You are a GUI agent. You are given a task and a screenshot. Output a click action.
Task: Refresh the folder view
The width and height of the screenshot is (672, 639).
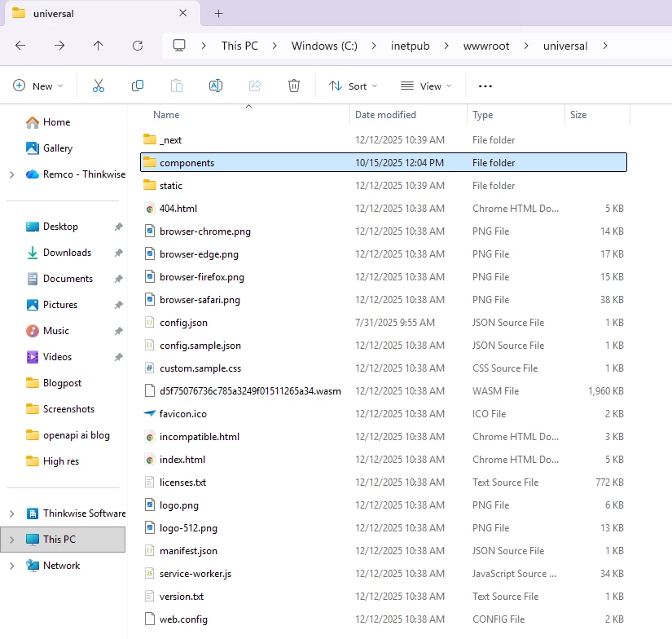tap(138, 46)
